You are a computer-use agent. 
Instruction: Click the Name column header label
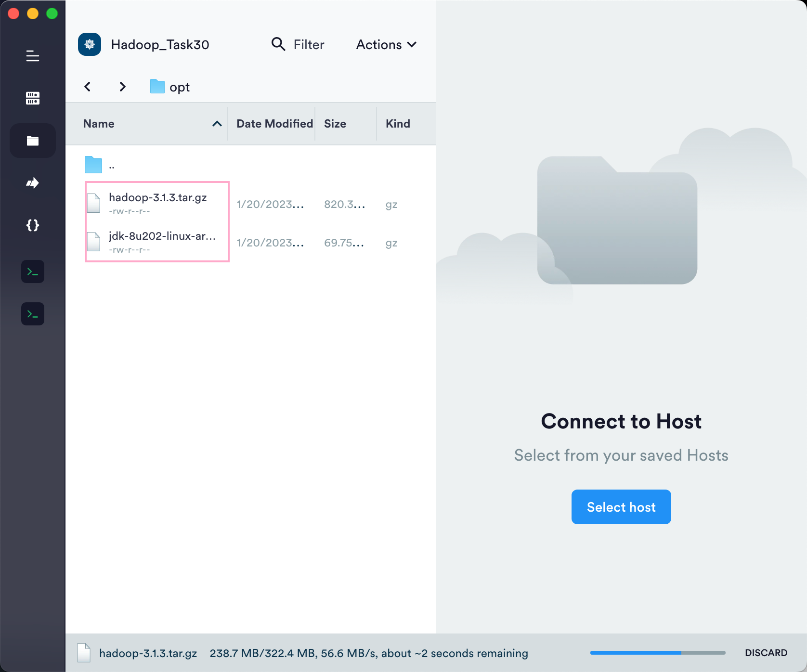pos(99,124)
